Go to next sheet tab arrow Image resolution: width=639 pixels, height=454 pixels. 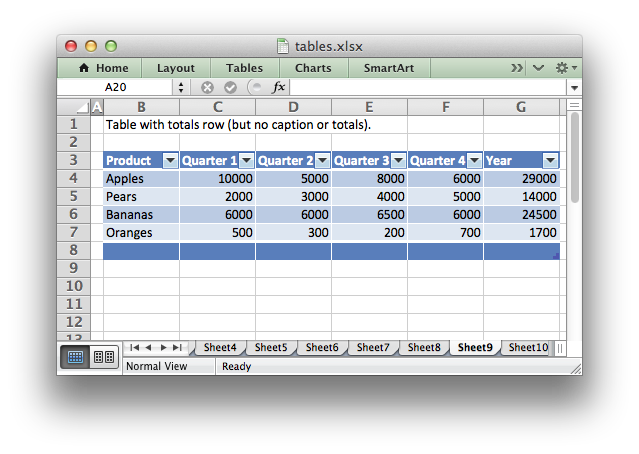point(163,347)
